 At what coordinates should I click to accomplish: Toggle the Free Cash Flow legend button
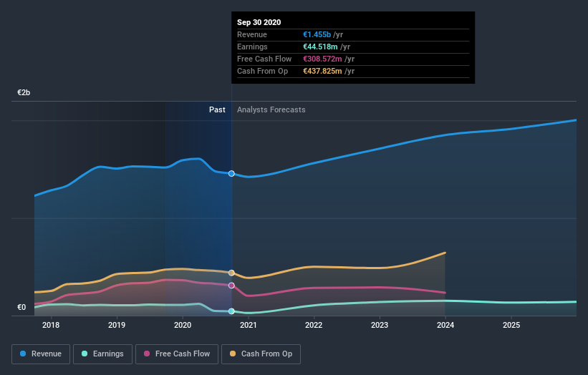click(177, 354)
